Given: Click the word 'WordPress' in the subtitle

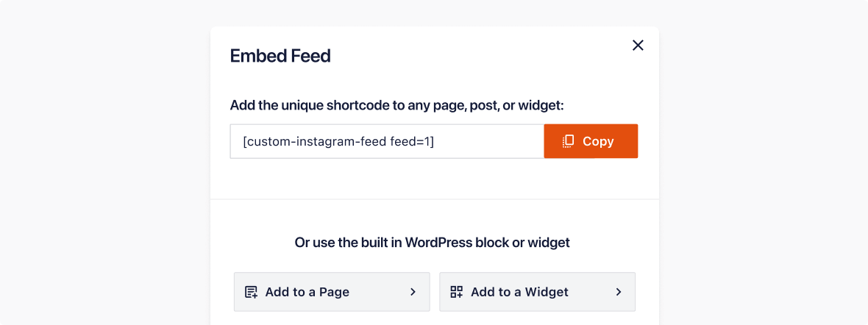Looking at the screenshot, I should click(x=438, y=243).
